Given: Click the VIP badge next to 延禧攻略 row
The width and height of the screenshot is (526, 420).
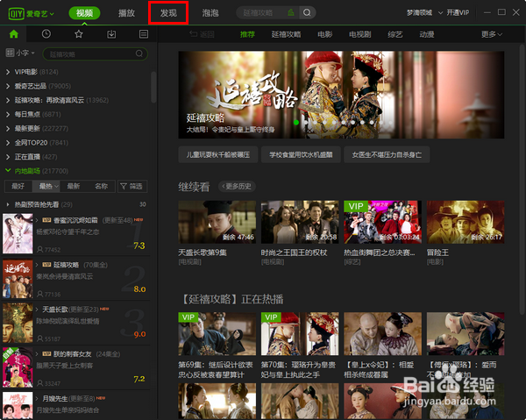Looking at the screenshot, I should pyautogui.click(x=46, y=265).
